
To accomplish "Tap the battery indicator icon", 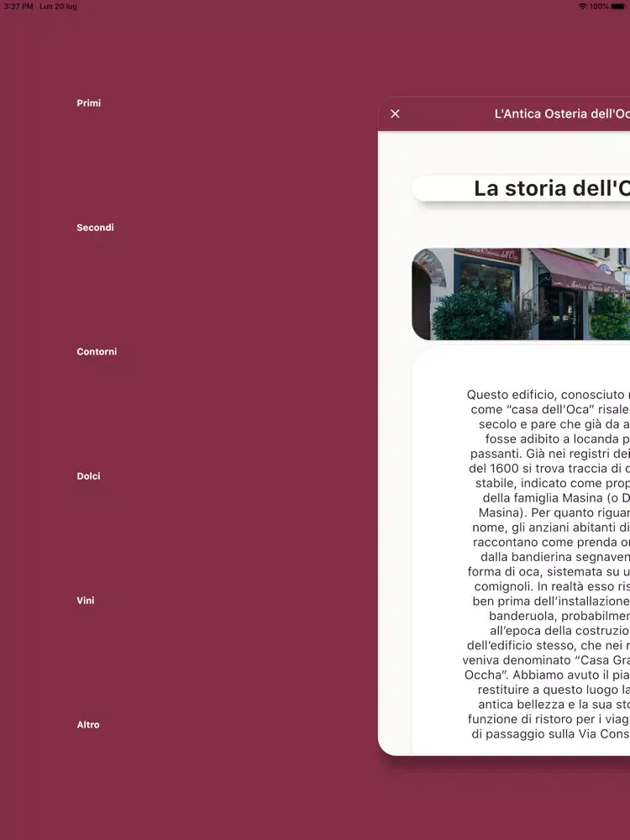I will [618, 7].
